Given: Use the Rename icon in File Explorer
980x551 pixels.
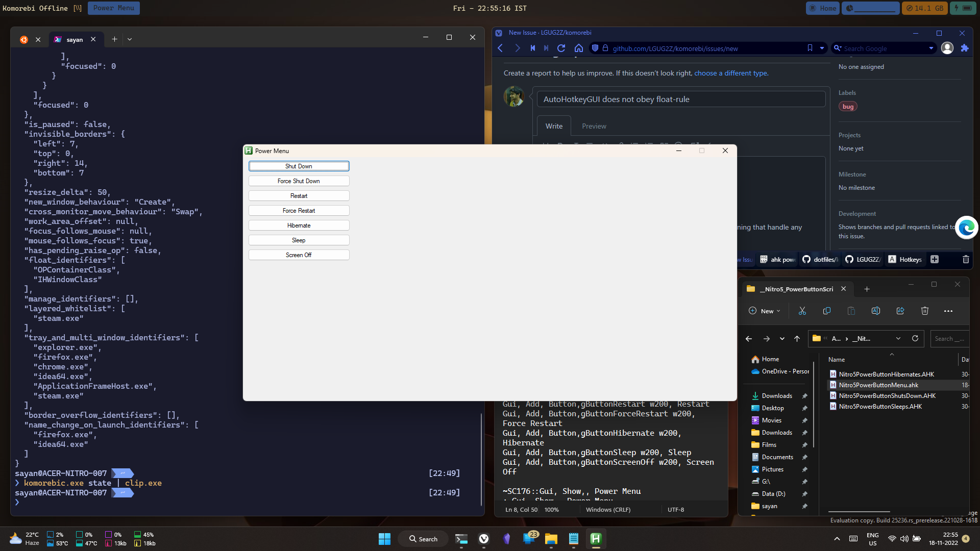Looking at the screenshot, I should click(876, 311).
